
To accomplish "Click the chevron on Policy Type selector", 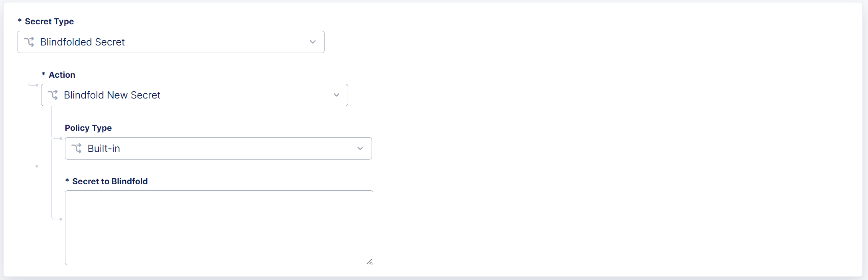I will (x=360, y=148).
